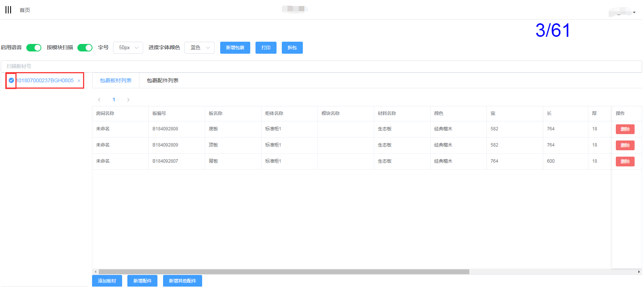Toggle the 按模块扫描 switch
Image resolution: width=644 pixels, height=302 pixels.
85,48
